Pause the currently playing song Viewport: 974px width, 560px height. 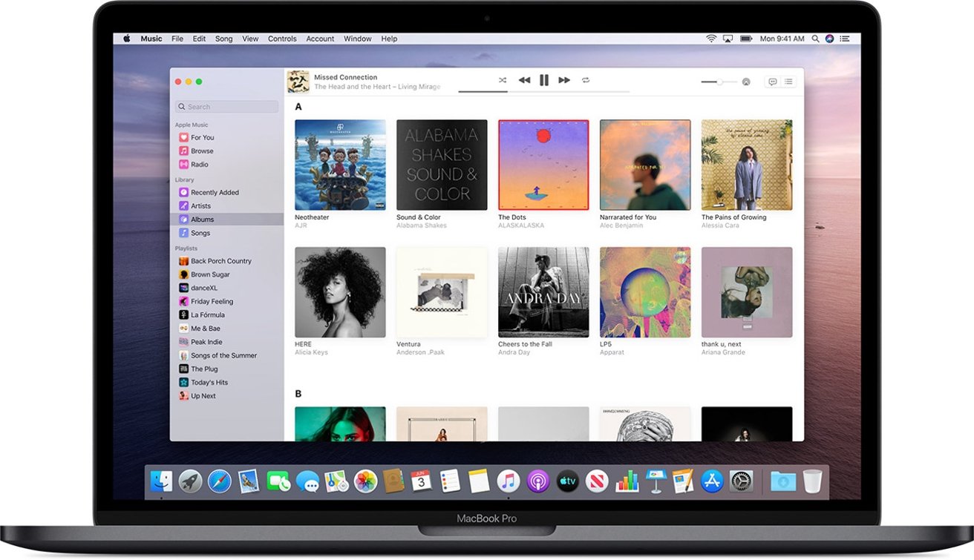[x=544, y=80]
